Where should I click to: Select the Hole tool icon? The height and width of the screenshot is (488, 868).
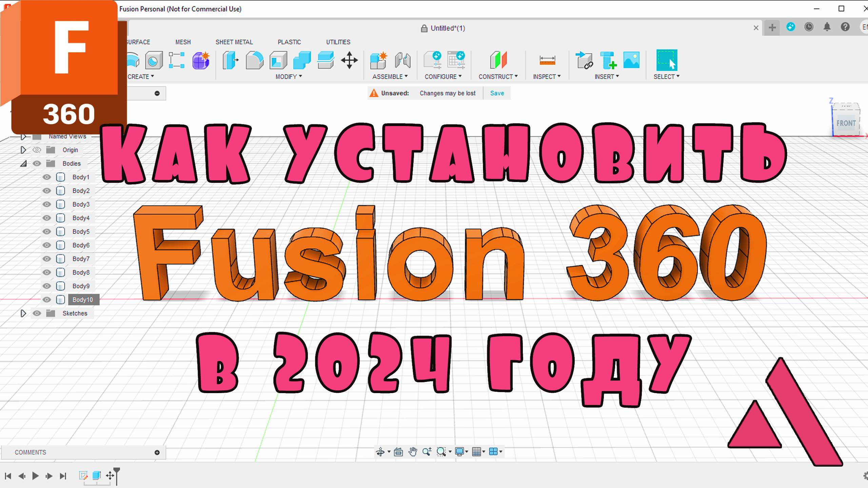pos(154,61)
